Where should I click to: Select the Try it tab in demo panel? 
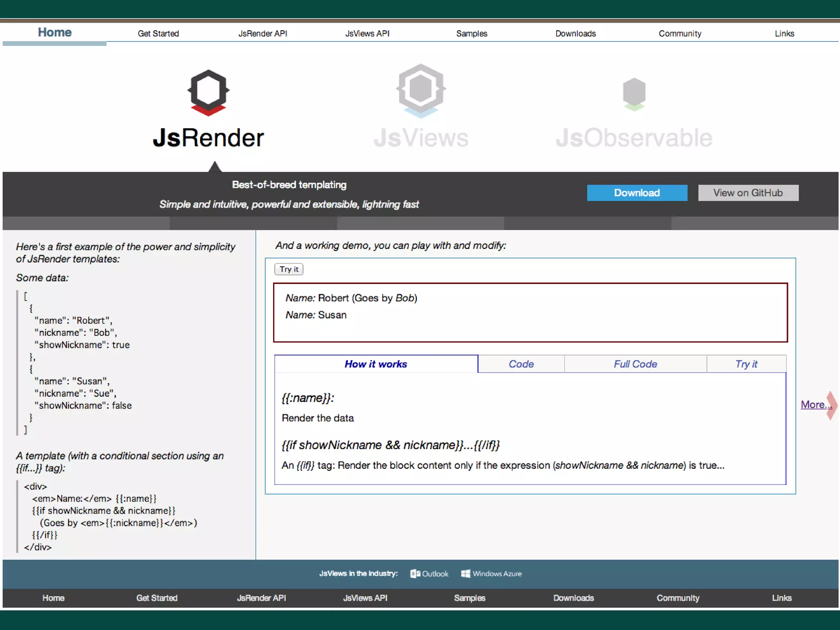click(746, 364)
